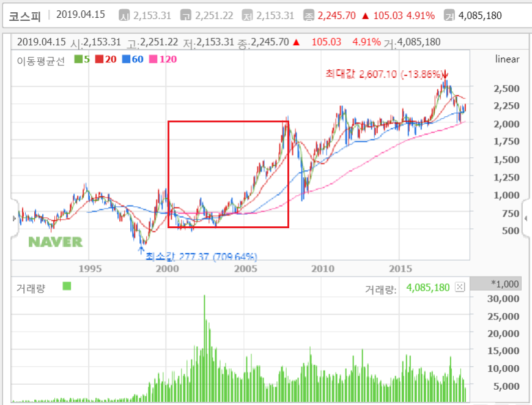Click the 이동평균선 indicator label
This screenshot has height=405, width=532.
[40, 60]
